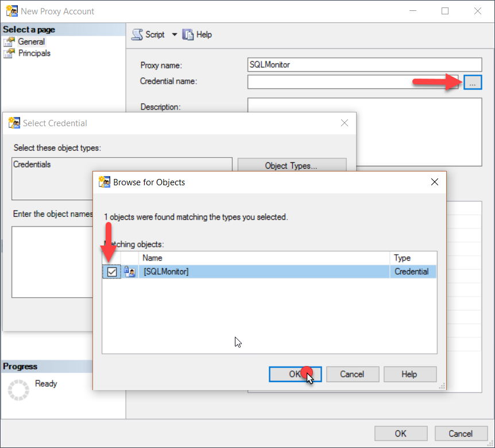
Task: Click the Help icon on the toolbar
Action: pos(188,34)
